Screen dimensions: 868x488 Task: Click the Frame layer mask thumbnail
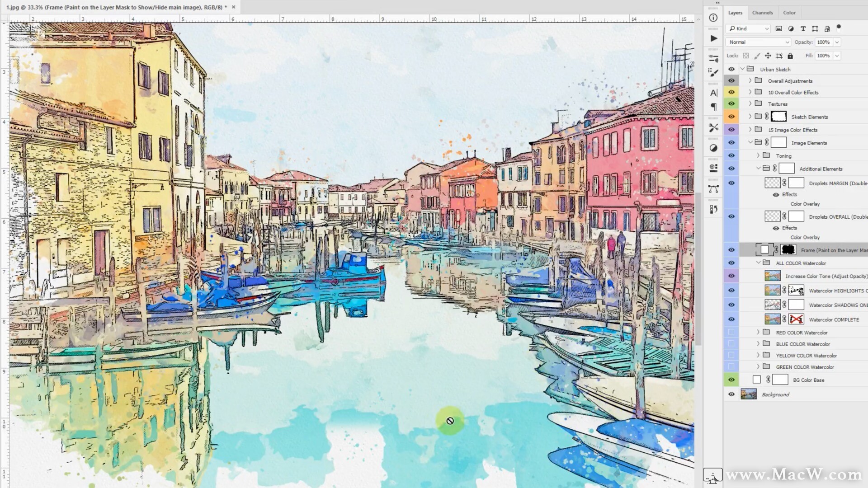pyautogui.click(x=788, y=250)
